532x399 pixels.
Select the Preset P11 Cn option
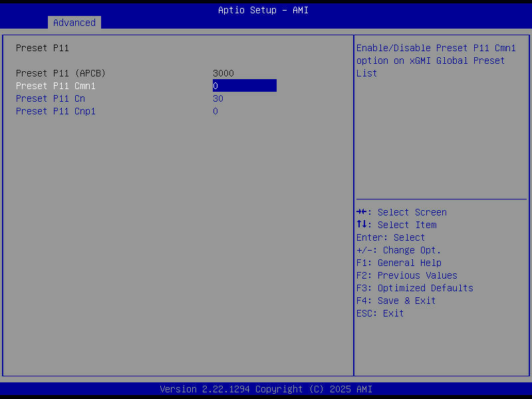coord(47,98)
